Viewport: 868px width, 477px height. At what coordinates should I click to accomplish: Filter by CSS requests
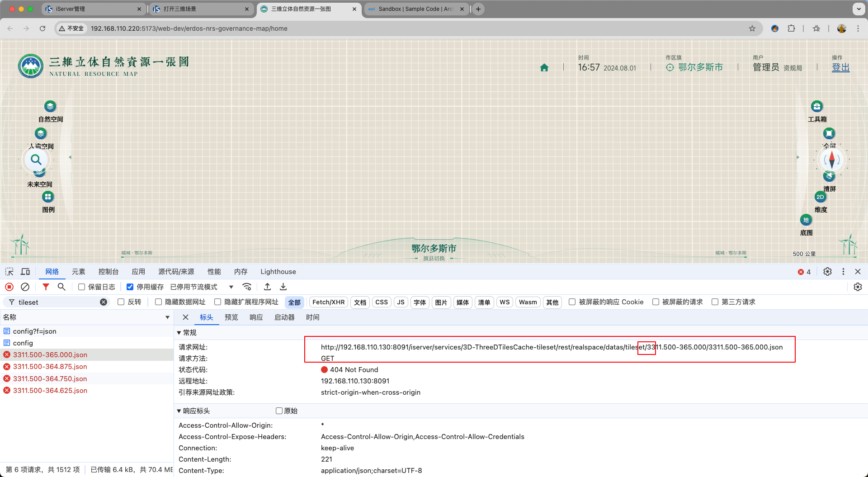382,302
